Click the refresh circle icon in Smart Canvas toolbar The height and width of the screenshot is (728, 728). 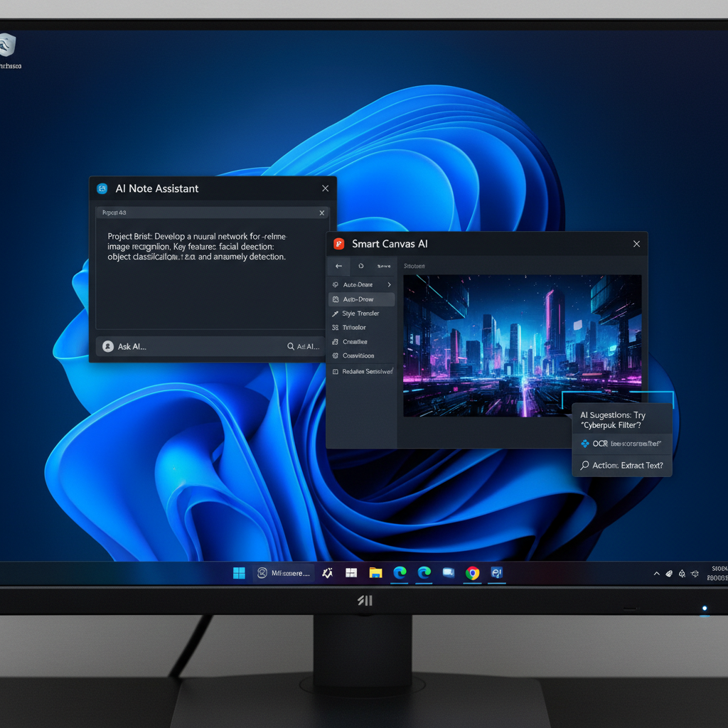360,266
